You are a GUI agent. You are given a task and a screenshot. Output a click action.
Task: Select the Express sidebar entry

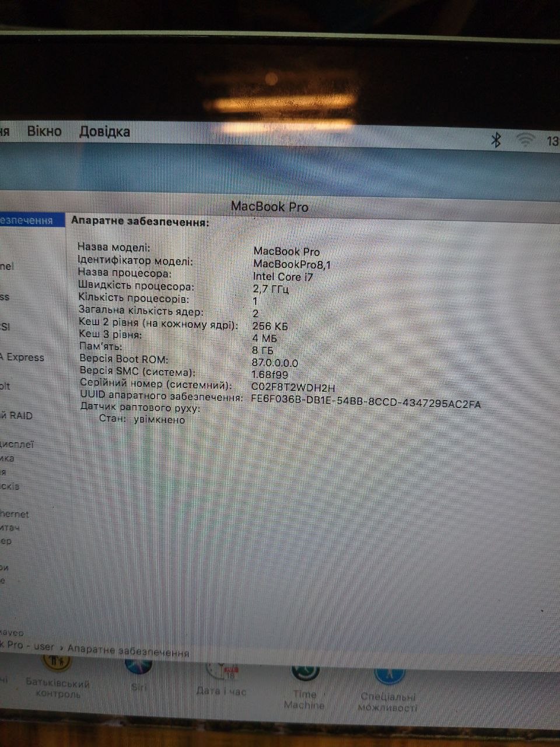[x=23, y=357]
